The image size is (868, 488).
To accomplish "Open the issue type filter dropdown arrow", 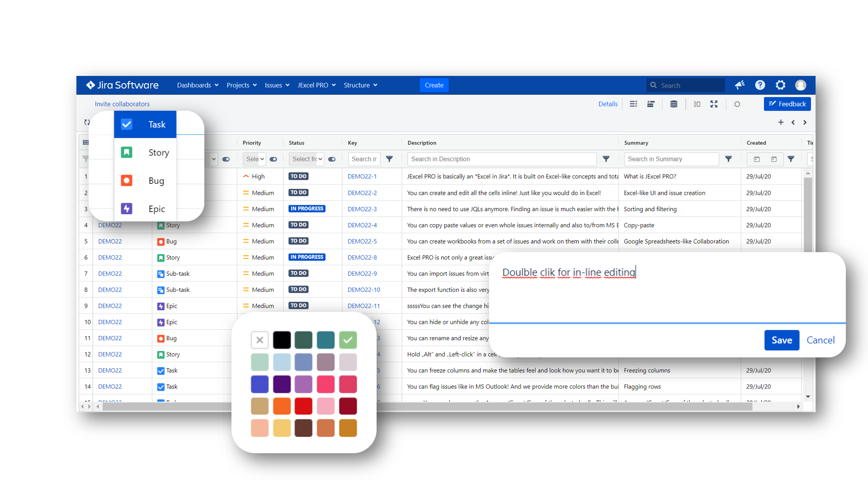I will (x=213, y=159).
